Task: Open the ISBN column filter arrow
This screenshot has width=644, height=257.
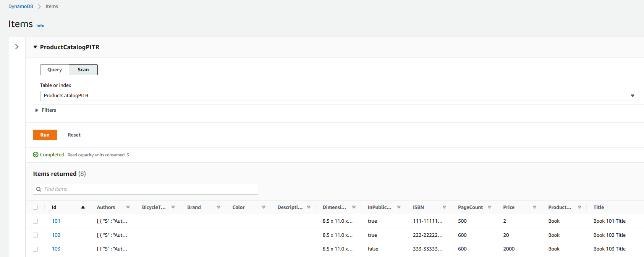Action: (x=444, y=207)
